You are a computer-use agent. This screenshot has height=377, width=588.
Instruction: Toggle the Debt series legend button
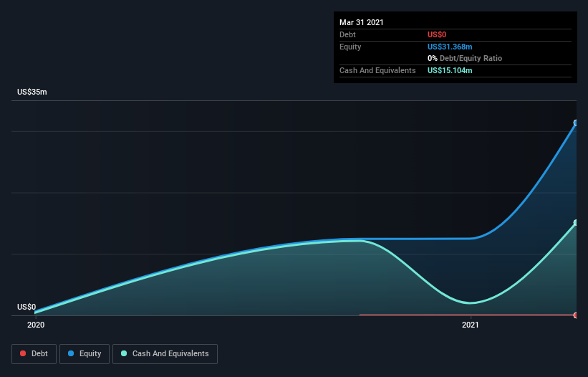tap(34, 354)
